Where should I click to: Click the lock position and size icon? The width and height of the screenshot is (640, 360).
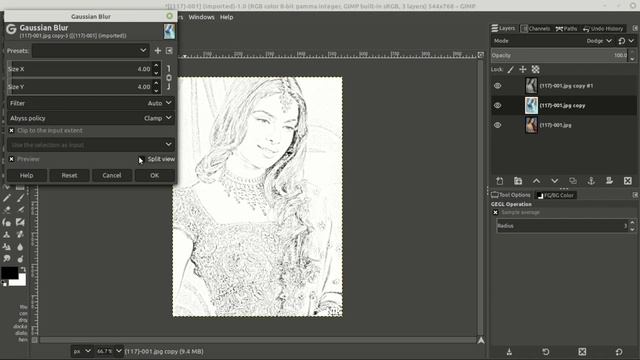tap(522, 69)
